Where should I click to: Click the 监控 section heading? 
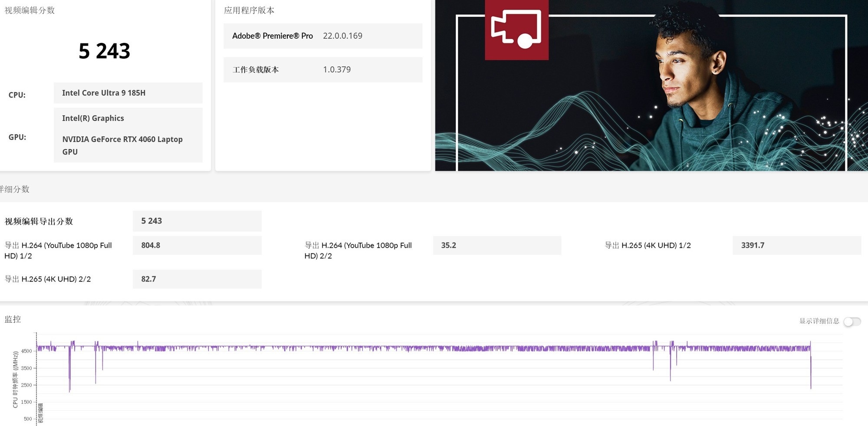pyautogui.click(x=13, y=319)
